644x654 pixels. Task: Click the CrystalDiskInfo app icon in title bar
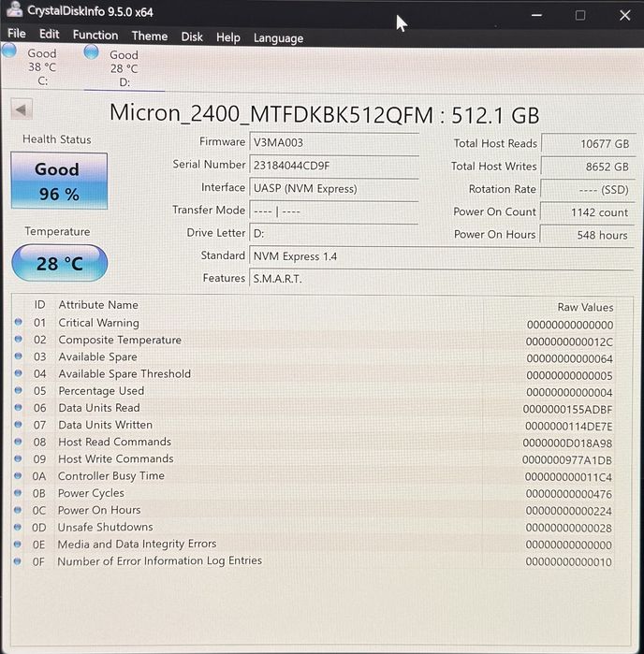click(15, 9)
